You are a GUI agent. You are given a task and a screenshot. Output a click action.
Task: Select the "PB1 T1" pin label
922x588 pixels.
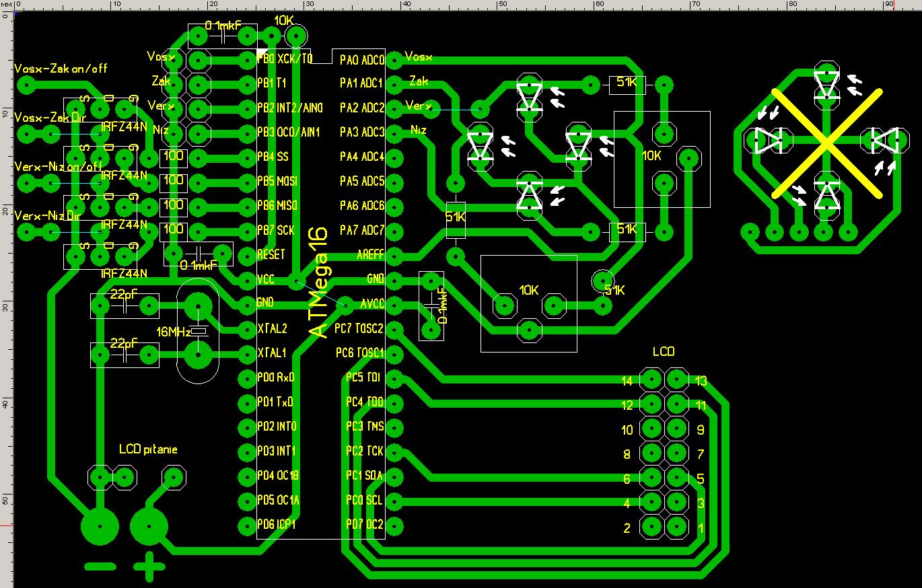[x=272, y=83]
